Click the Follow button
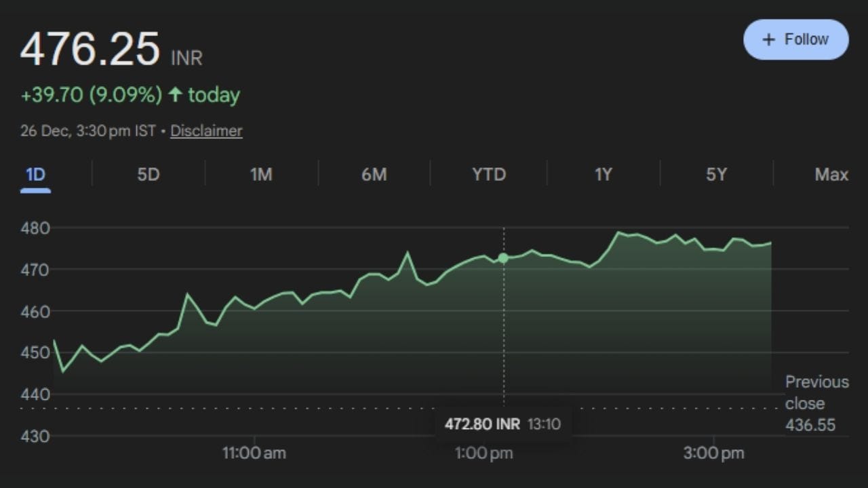The image size is (868, 488). click(795, 39)
